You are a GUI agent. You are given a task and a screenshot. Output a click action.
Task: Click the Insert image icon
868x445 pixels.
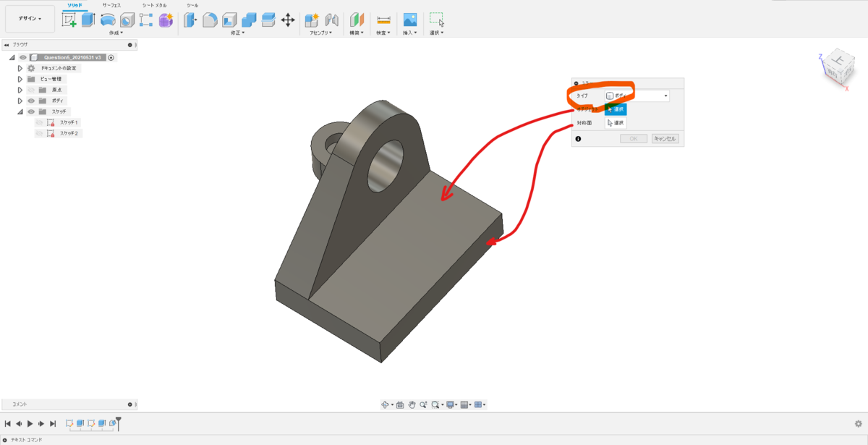[410, 20]
